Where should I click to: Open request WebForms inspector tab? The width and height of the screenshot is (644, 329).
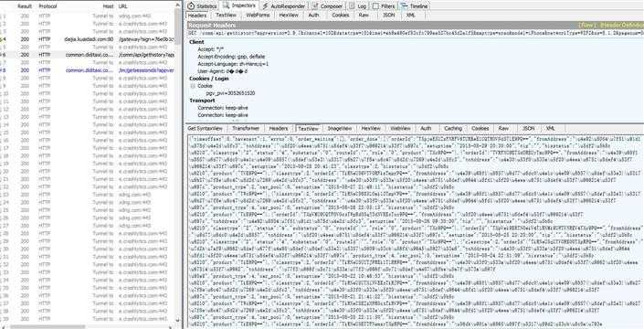[x=258, y=16]
